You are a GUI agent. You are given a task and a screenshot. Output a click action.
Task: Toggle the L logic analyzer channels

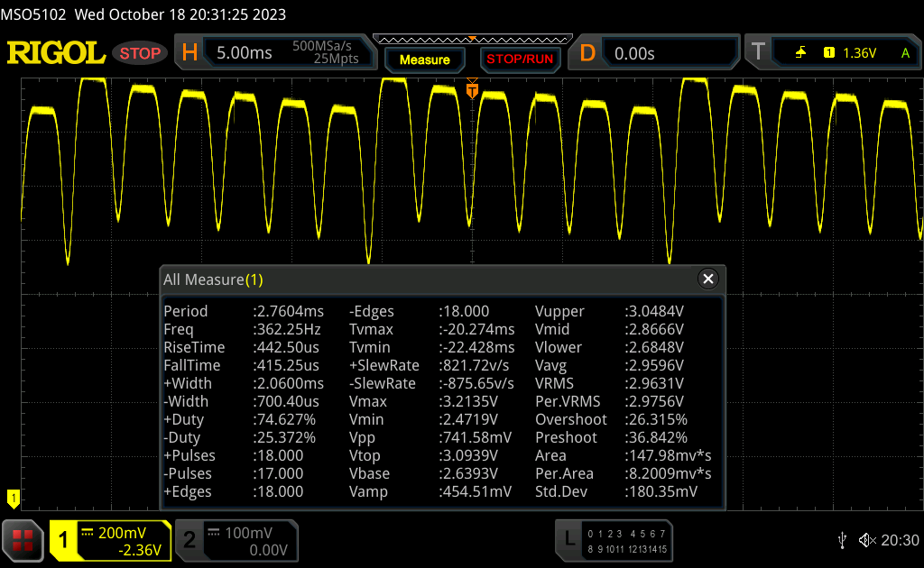coord(614,540)
